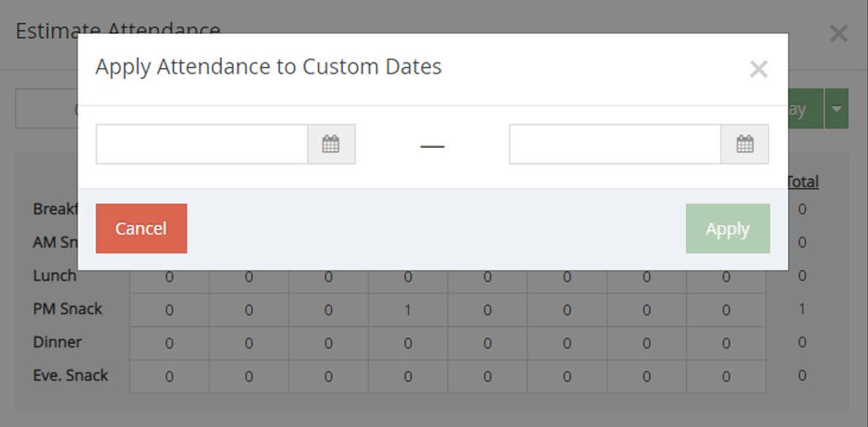Select the PM Snack cell showing 1

(x=407, y=310)
